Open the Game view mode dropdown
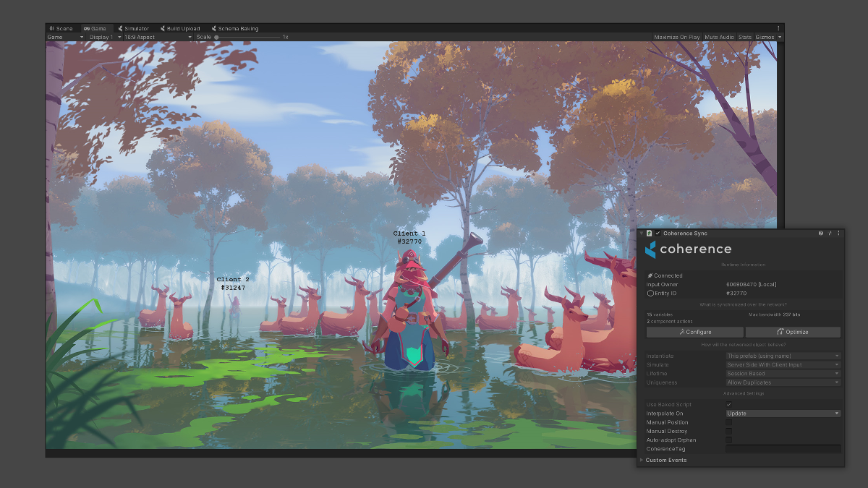The height and width of the screenshot is (488, 868). point(66,37)
